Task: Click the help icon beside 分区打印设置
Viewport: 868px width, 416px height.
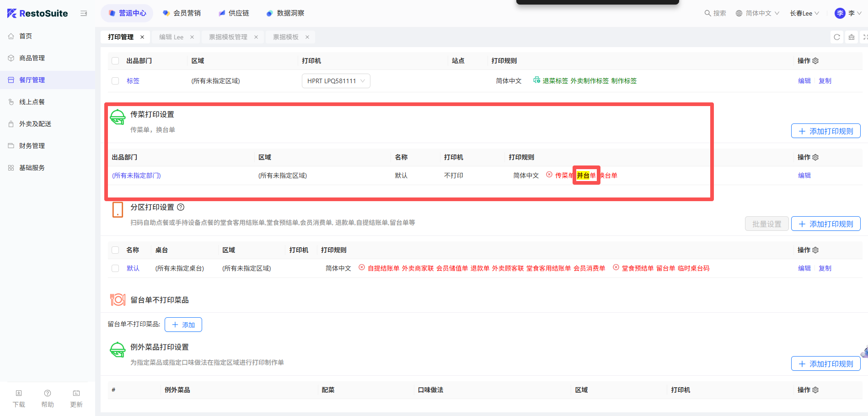Action: 181,207
